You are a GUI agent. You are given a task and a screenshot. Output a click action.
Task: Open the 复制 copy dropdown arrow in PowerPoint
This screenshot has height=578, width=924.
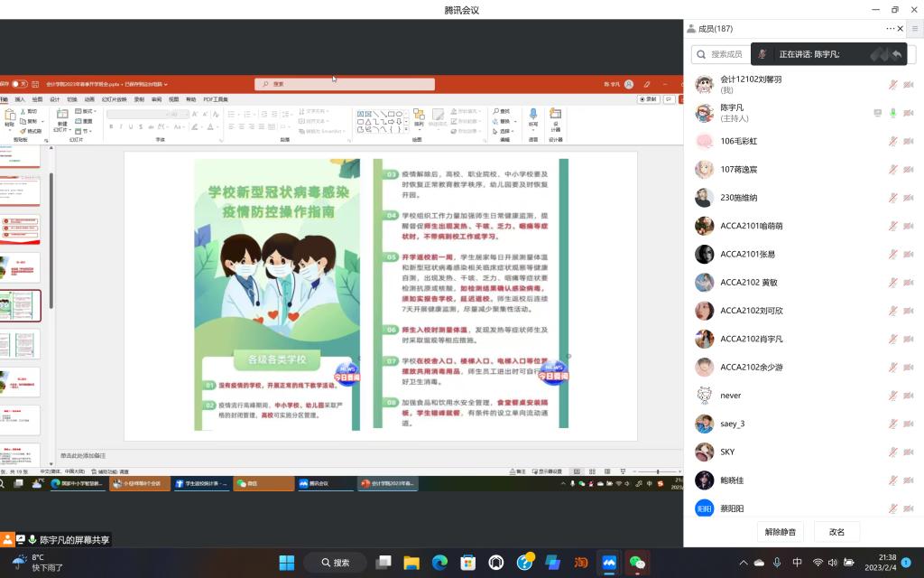(43, 121)
